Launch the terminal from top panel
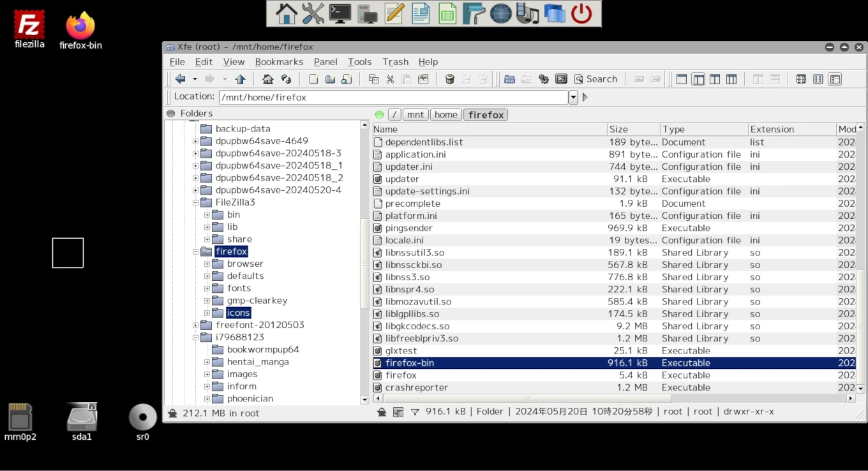 click(x=340, y=13)
